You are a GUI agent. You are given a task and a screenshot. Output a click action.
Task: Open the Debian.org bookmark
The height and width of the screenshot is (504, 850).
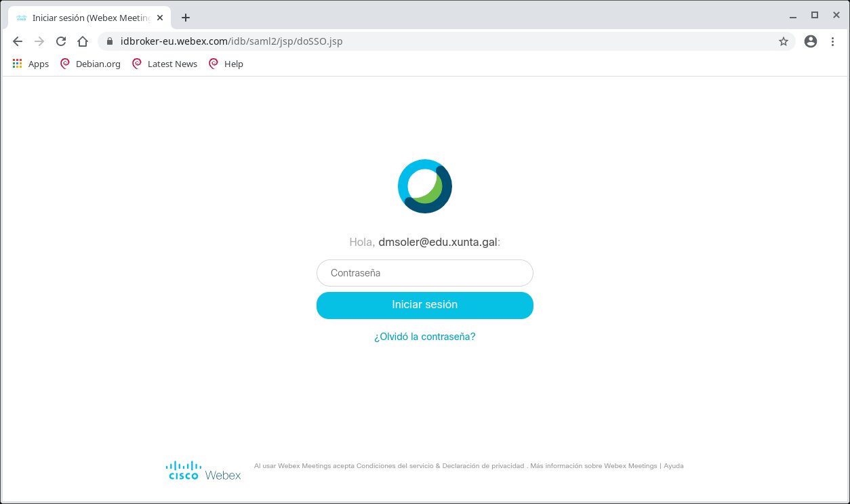90,64
